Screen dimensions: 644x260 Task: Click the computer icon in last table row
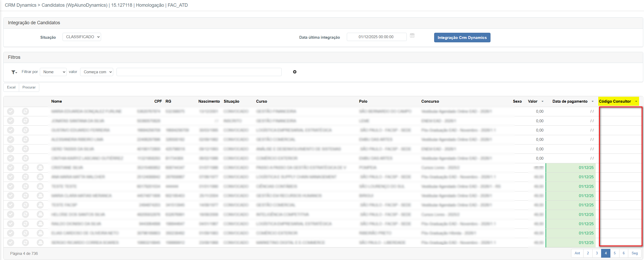tap(40, 242)
